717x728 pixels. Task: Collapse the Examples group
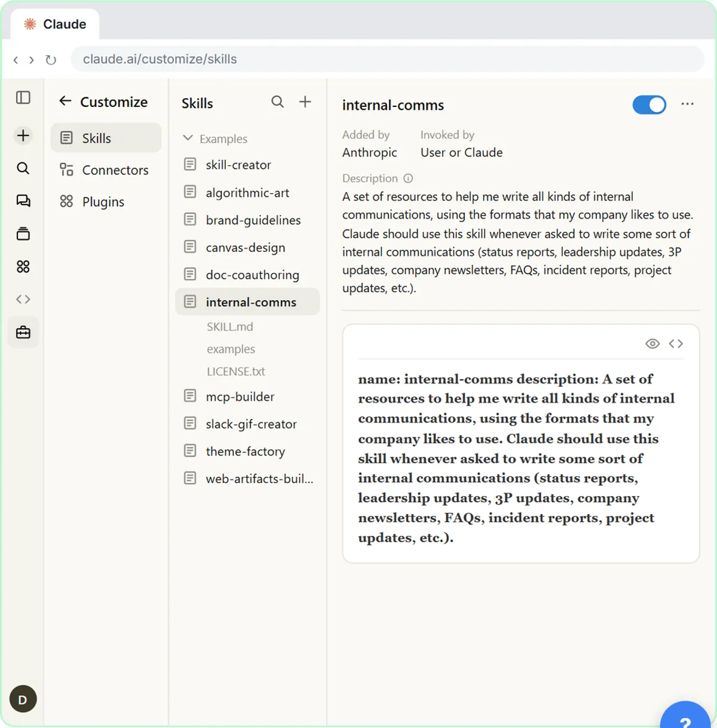(x=188, y=138)
